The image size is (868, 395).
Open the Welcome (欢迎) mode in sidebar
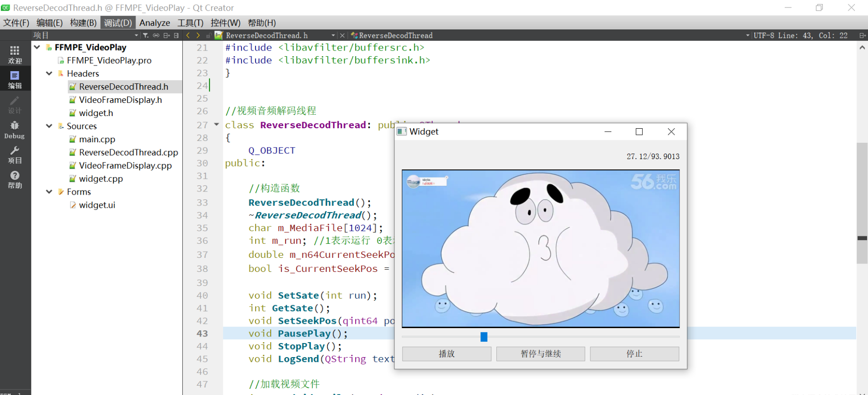click(15, 55)
